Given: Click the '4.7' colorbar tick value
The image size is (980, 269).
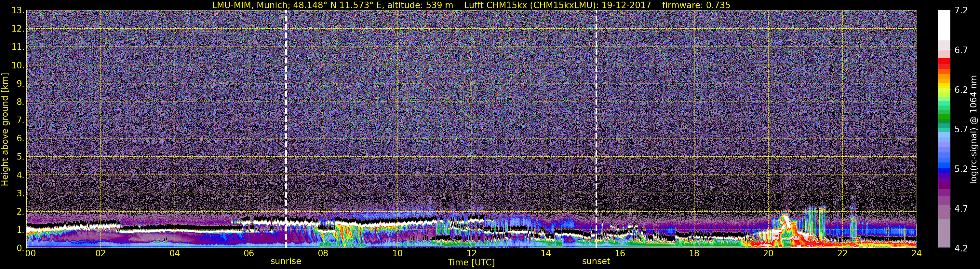Looking at the screenshot, I should coord(961,208).
